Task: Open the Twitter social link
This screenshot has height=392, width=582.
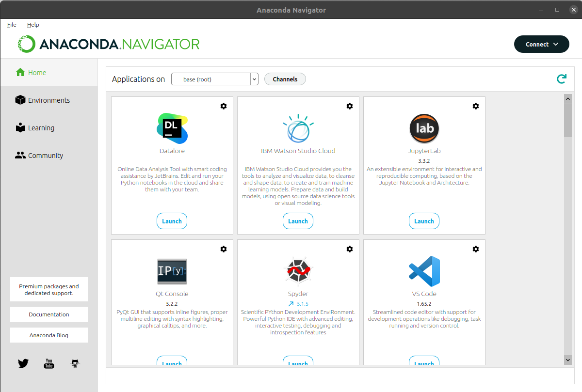Action: (x=23, y=363)
